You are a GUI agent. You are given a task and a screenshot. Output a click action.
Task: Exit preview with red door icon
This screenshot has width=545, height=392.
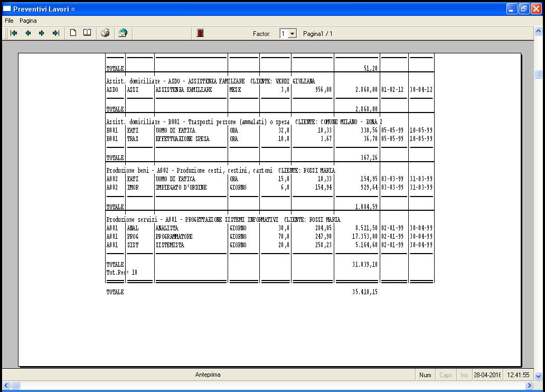click(200, 33)
